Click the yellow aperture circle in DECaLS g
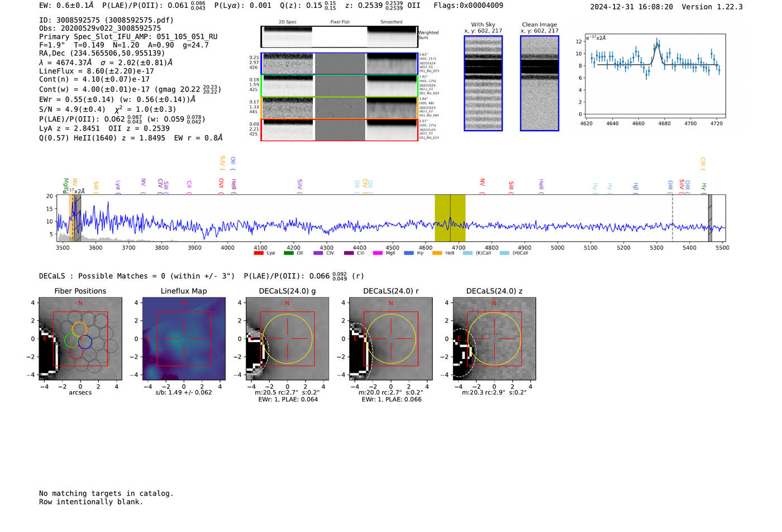The width and height of the screenshot is (782, 532). [287, 339]
